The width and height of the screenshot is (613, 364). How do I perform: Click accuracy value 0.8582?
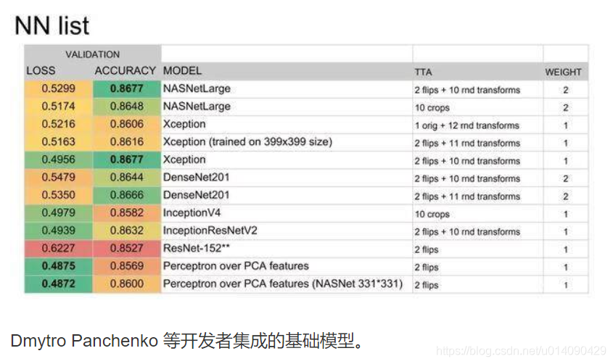[127, 213]
